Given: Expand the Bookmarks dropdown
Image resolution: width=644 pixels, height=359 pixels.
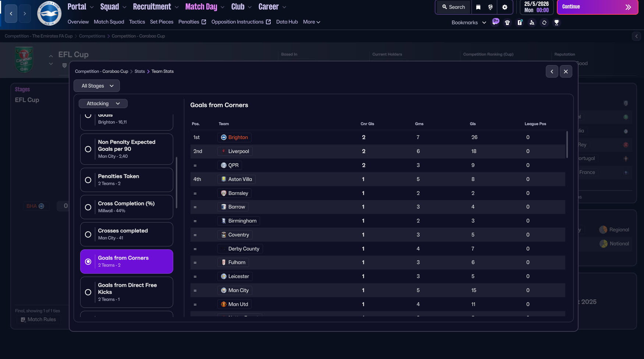Looking at the screenshot, I should [x=469, y=22].
